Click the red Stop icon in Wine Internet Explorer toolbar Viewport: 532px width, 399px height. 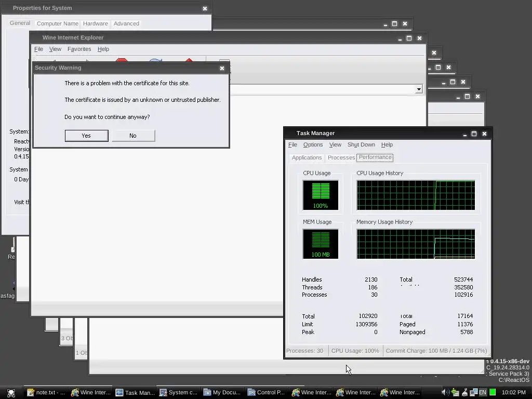pyautogui.click(x=122, y=60)
